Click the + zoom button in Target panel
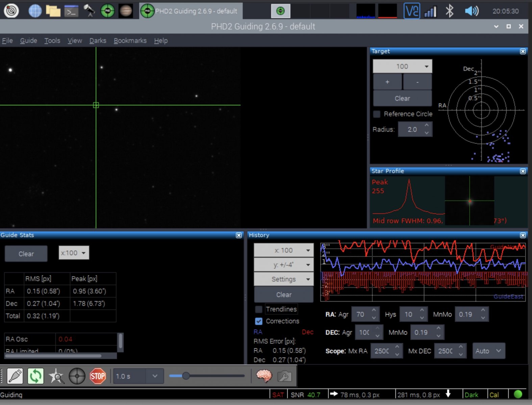 tap(387, 82)
